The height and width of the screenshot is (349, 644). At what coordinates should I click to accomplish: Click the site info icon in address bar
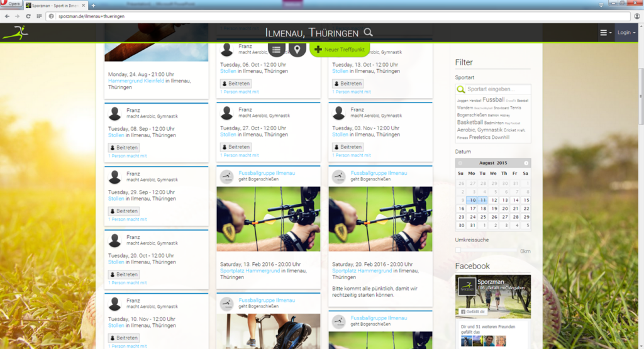pyautogui.click(x=52, y=16)
